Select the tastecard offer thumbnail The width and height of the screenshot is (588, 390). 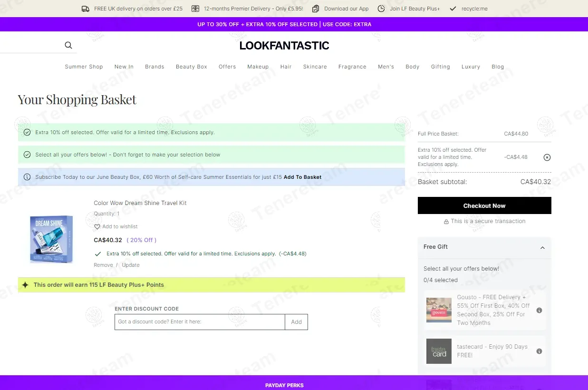(439, 351)
